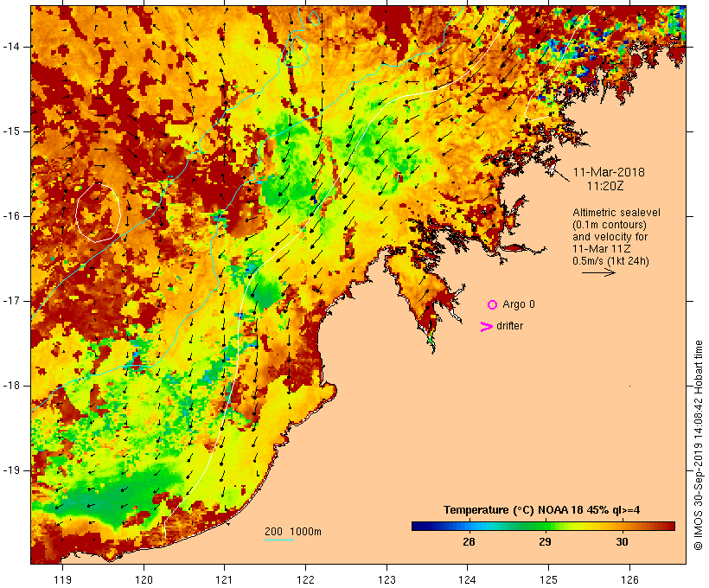Click the longitude axis label '122'
This screenshot has width=709, height=588.
306,579
